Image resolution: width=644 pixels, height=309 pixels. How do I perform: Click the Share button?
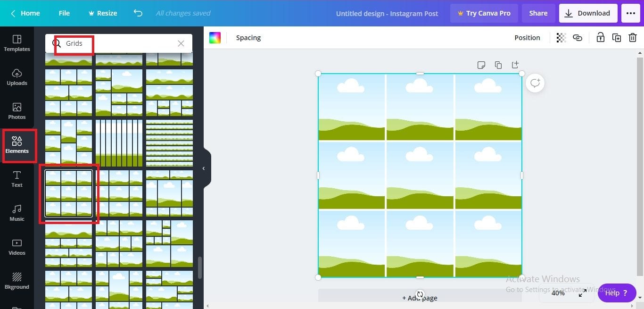(538, 13)
